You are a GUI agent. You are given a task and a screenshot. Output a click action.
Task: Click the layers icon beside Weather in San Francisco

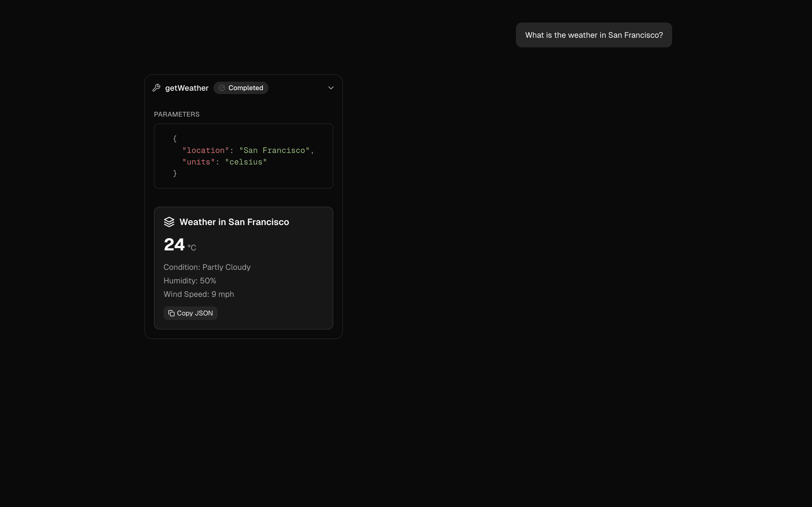point(170,222)
